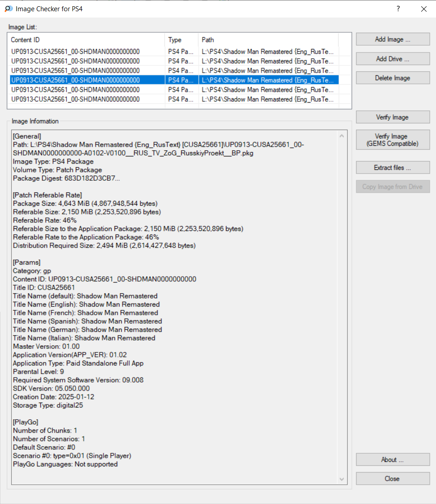Close the window with the title bar X
The width and height of the screenshot is (436, 504).
tap(424, 9)
